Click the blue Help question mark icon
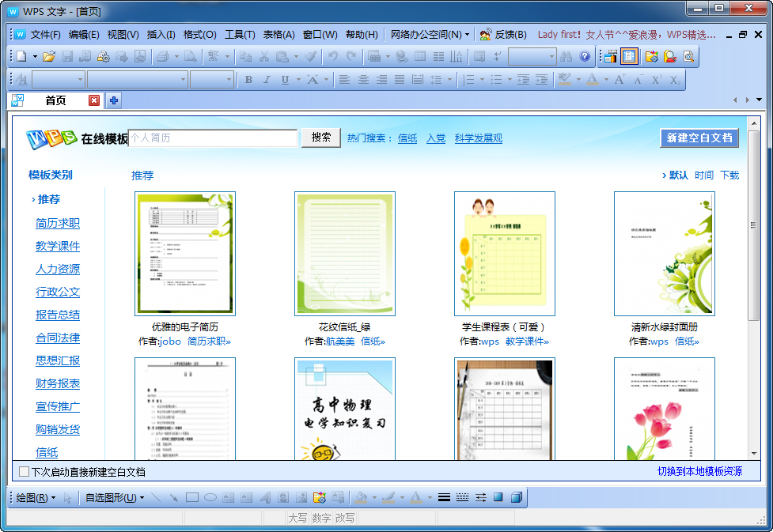Screen dimensions: 773x532 pos(585,57)
